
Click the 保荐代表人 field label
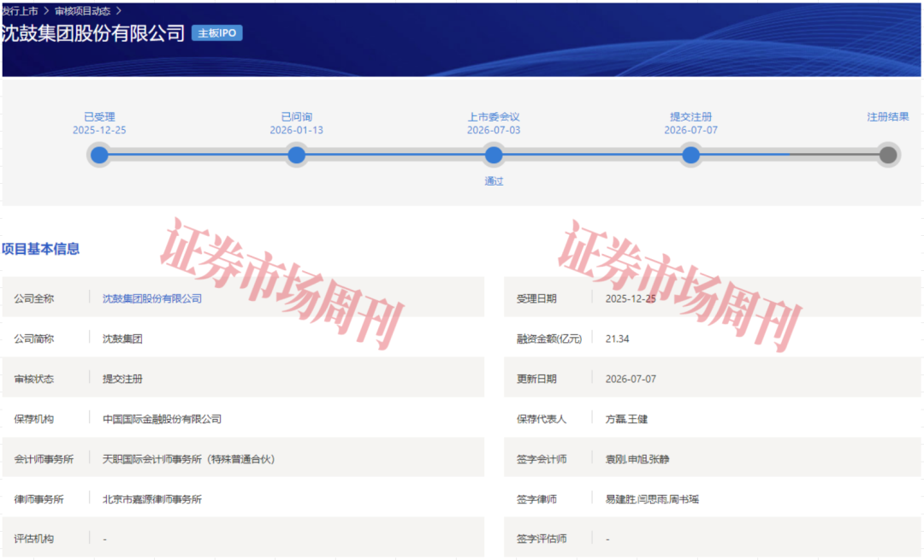pos(542,419)
